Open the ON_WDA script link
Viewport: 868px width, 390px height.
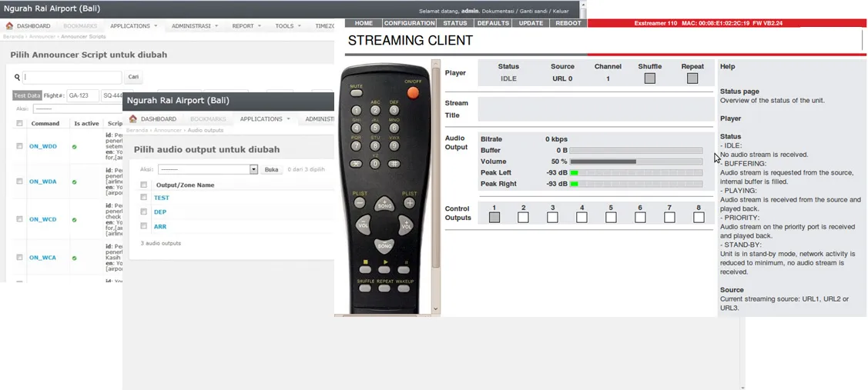(42, 182)
